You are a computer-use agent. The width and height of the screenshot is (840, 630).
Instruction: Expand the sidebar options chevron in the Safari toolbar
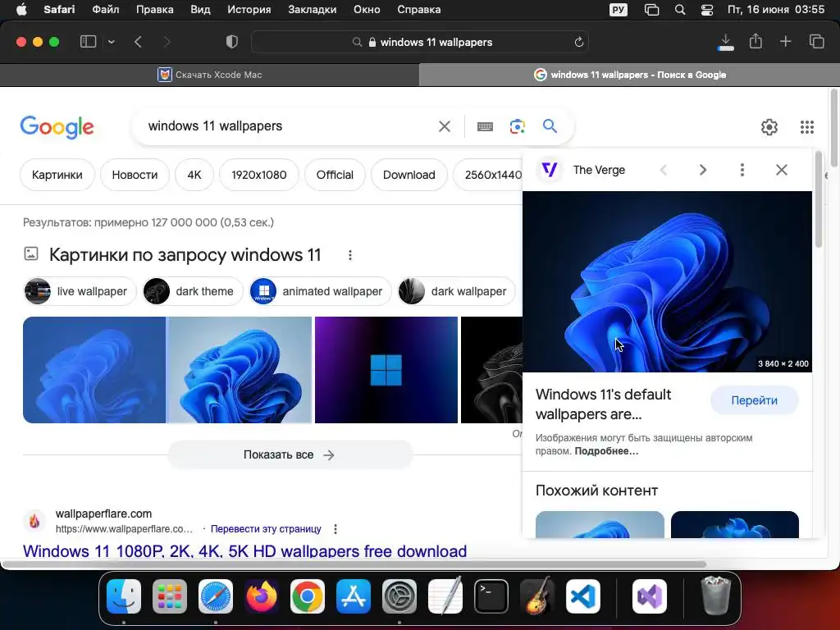(x=112, y=42)
